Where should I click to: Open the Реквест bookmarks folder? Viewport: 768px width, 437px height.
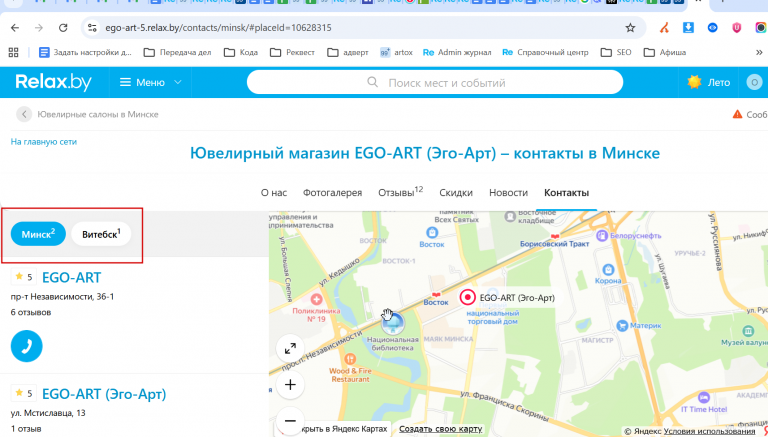(292, 52)
